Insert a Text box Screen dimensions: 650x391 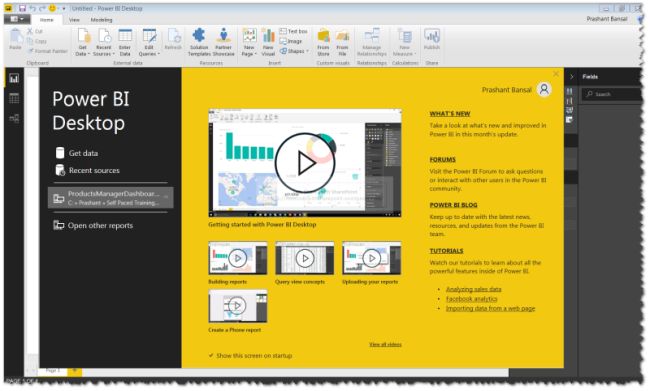(x=293, y=32)
